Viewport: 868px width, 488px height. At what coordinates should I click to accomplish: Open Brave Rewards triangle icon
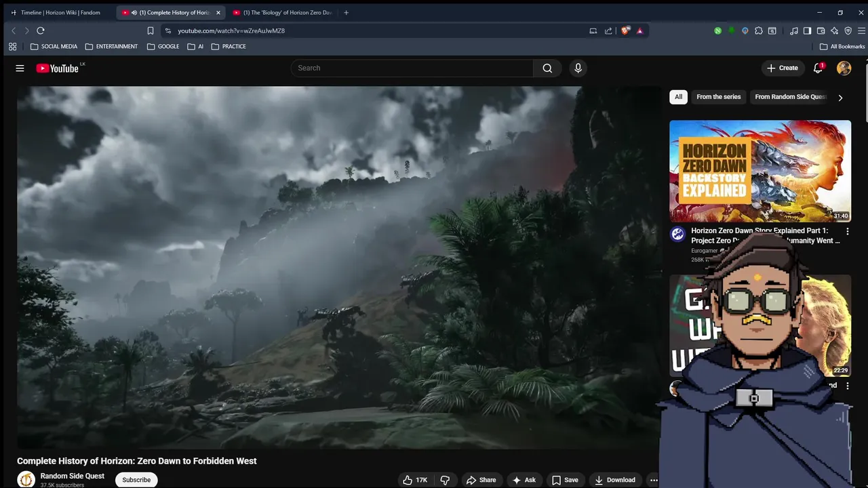pyautogui.click(x=639, y=30)
